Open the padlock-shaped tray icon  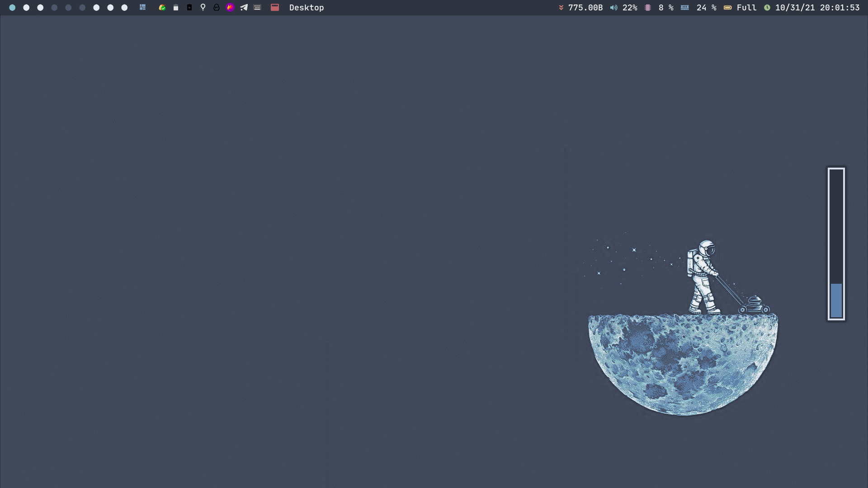point(217,7)
